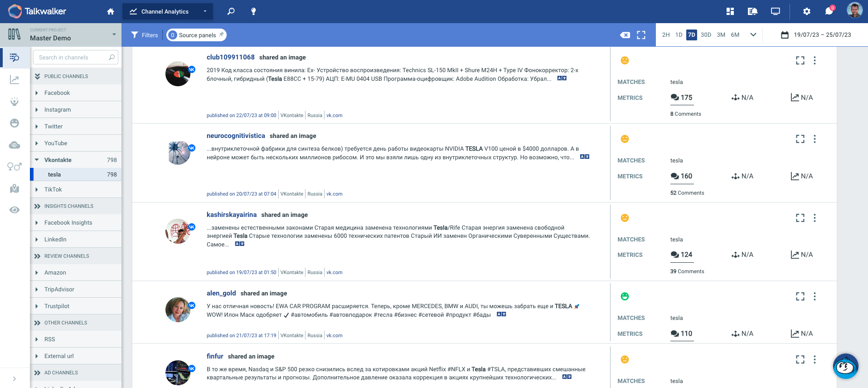Select the 30D time range
The width and height of the screenshot is (868, 388).
(706, 35)
